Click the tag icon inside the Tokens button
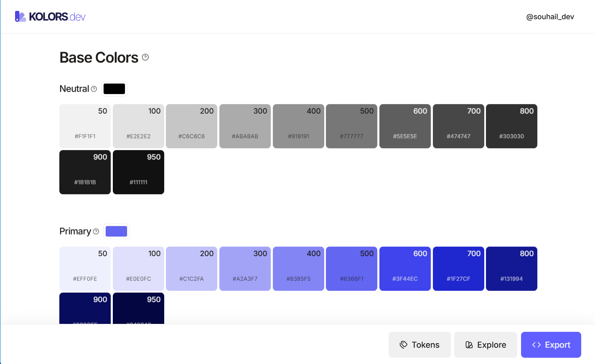Image resolution: width=595 pixels, height=364 pixels. point(404,344)
